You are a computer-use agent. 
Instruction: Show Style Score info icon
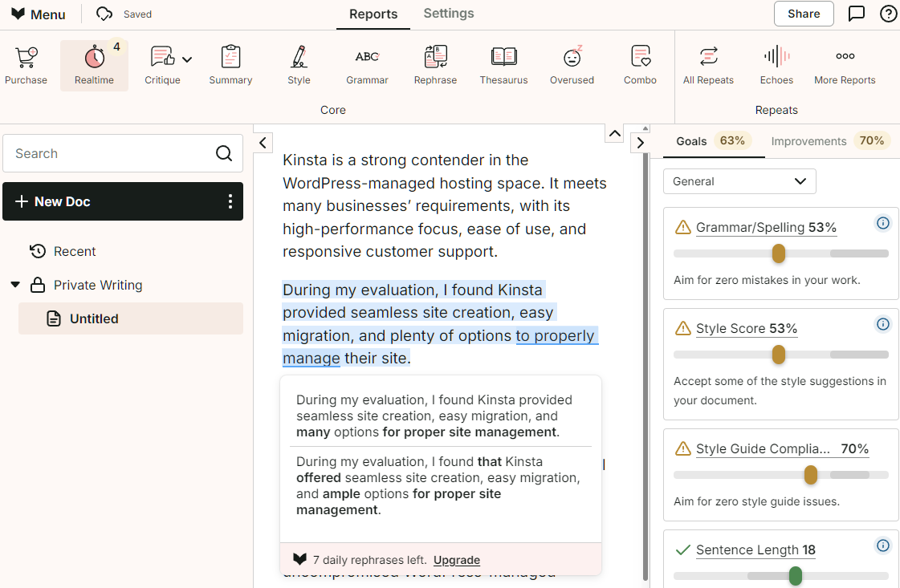pos(883,324)
